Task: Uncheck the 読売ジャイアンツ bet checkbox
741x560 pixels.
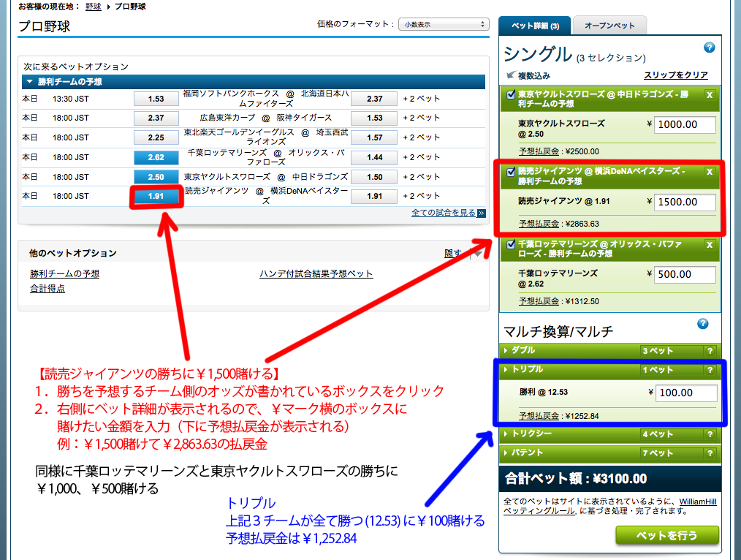Action: (511, 173)
